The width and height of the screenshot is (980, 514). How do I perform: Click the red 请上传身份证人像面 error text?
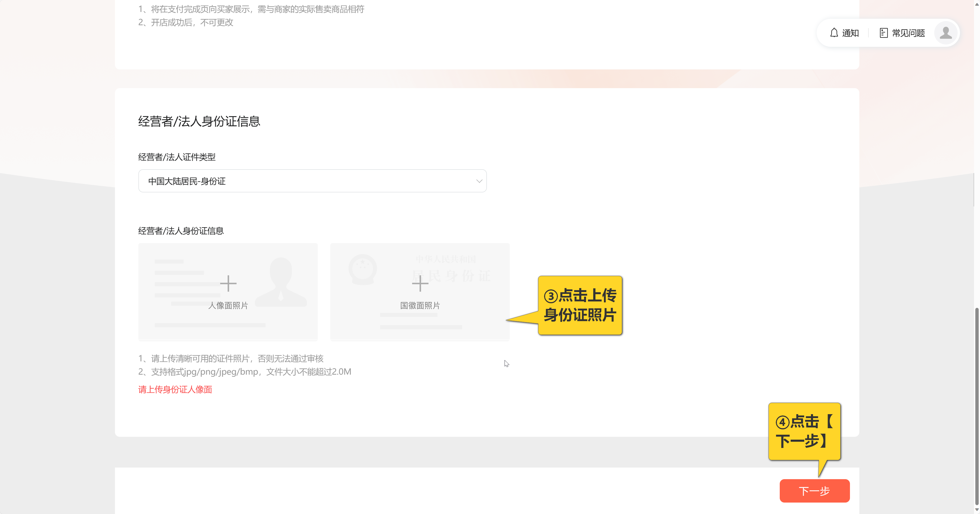click(175, 389)
